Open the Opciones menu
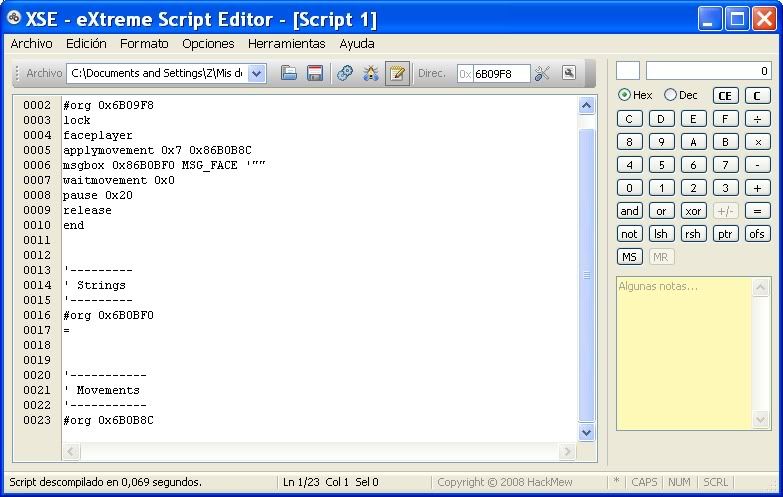The width and height of the screenshot is (783, 497). click(208, 43)
